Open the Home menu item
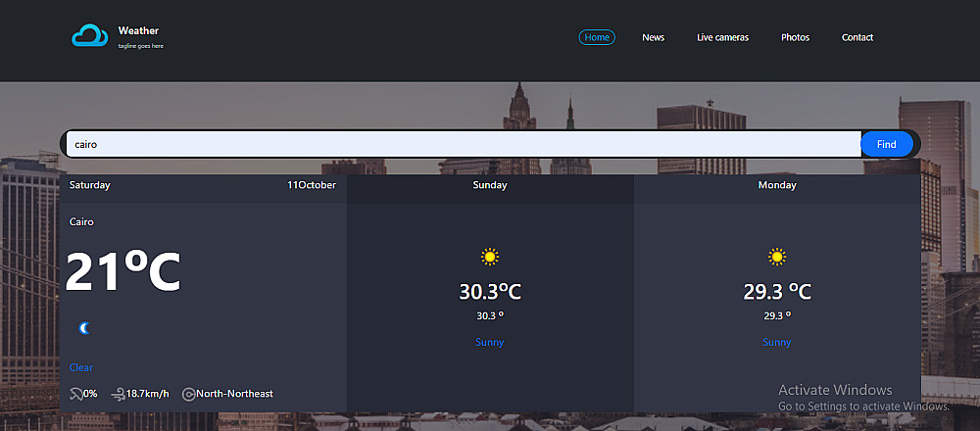This screenshot has height=431, width=980. tap(597, 37)
